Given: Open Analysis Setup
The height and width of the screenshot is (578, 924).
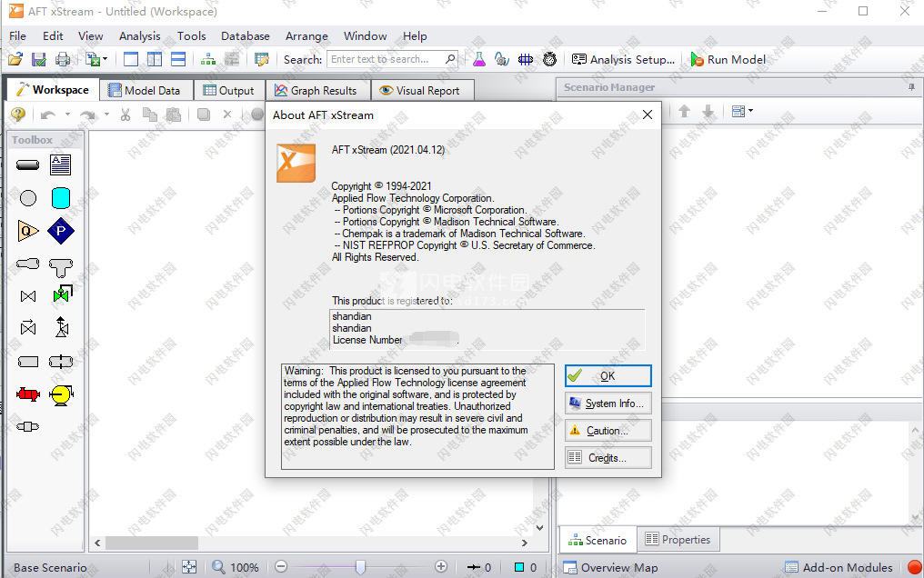Looking at the screenshot, I should [624, 59].
